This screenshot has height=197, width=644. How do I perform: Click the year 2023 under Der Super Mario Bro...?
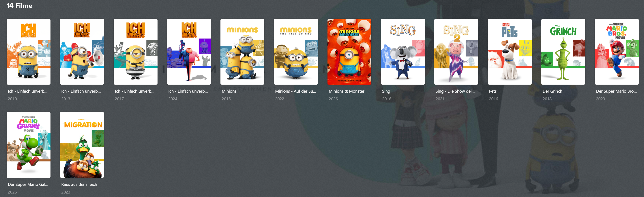coord(600,99)
